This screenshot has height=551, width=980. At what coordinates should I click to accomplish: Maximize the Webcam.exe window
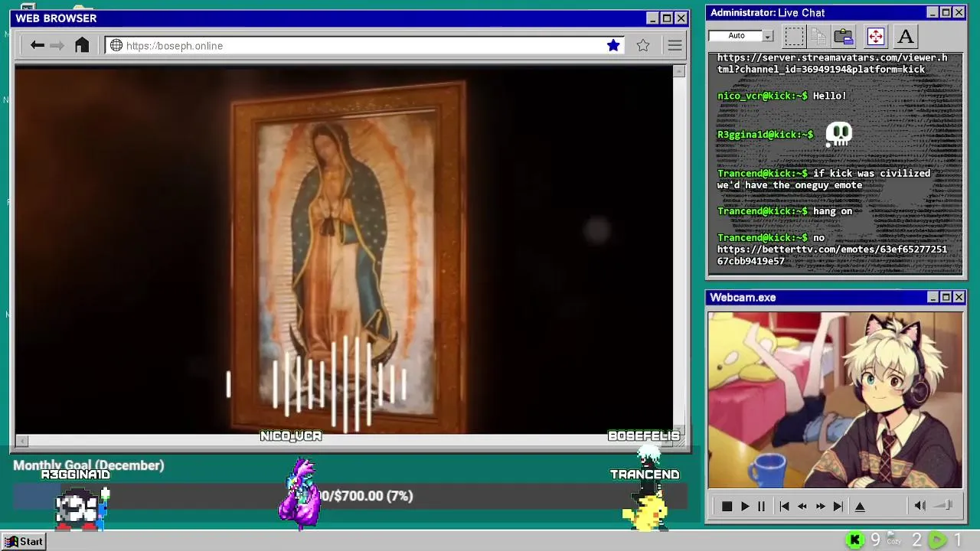(946, 298)
